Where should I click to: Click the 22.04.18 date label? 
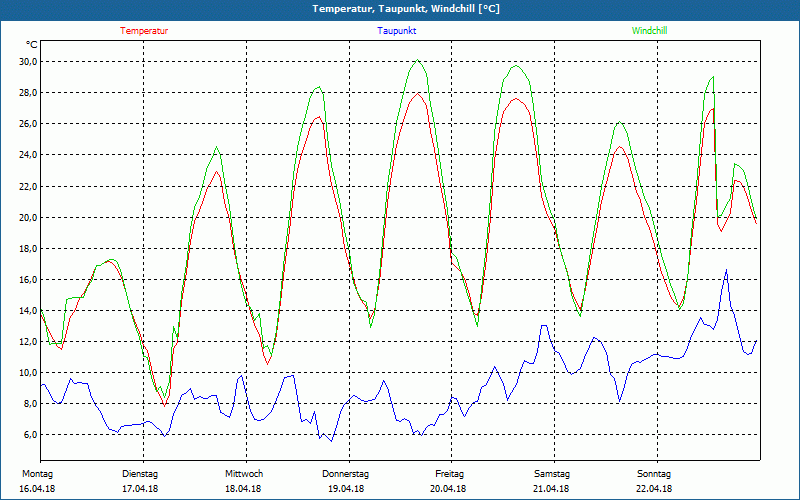coord(655,489)
